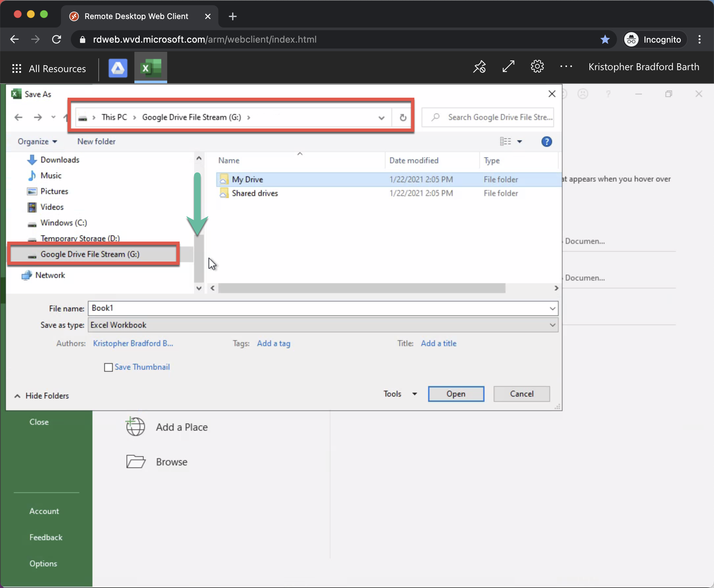Expand the chevron after Google Drive File Stream (G:)
Image resolution: width=714 pixels, height=588 pixels.
[248, 118]
